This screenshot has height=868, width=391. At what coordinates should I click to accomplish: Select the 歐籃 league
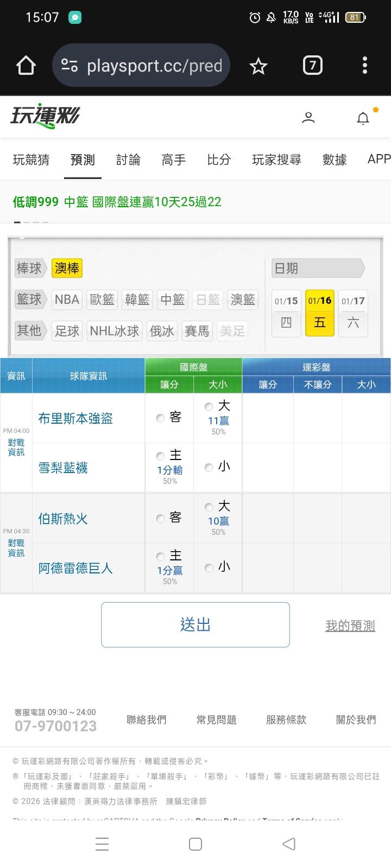[x=102, y=299]
